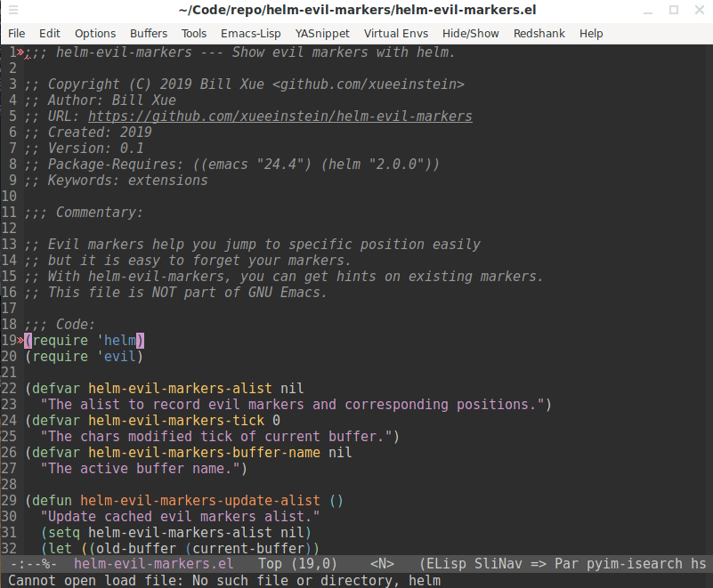Open the Virtual Envs menu
The height and width of the screenshot is (588, 713).
pos(395,34)
